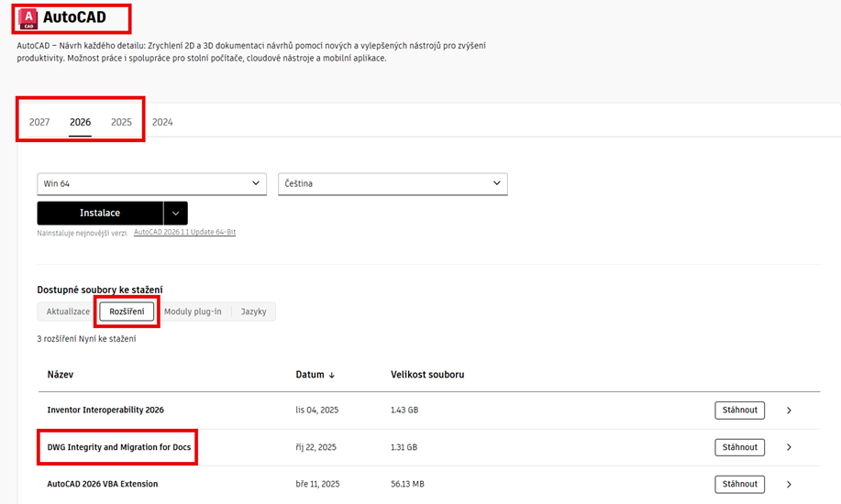Click the date lis 04, 2025
The image size is (841, 504).
coord(317,411)
